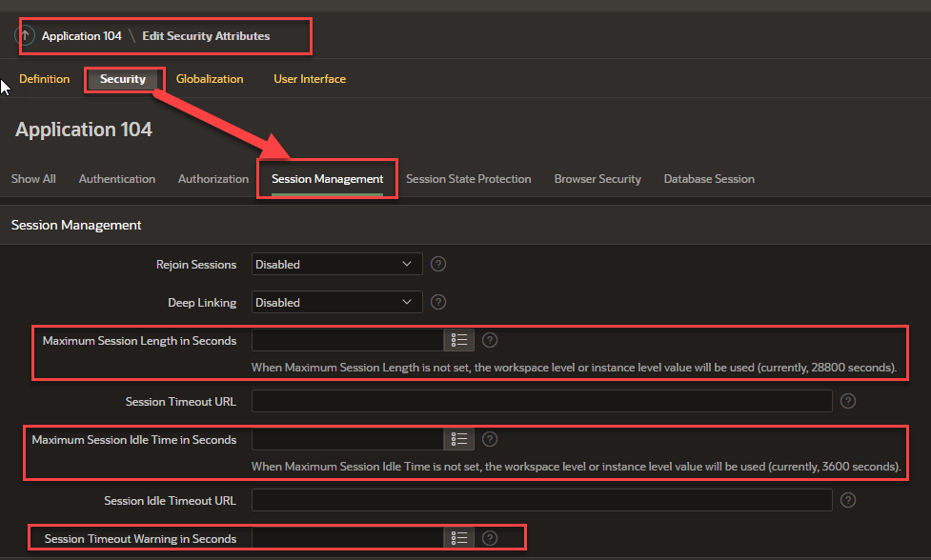Click the note mentioning 3600 seconds
This screenshot has width=931, height=560.
[576, 467]
